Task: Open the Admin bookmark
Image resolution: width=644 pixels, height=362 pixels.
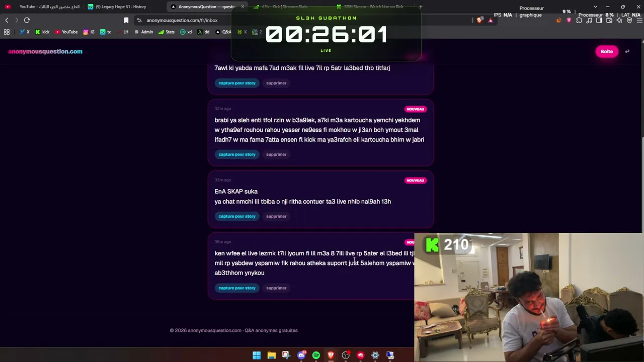Action: click(x=144, y=32)
